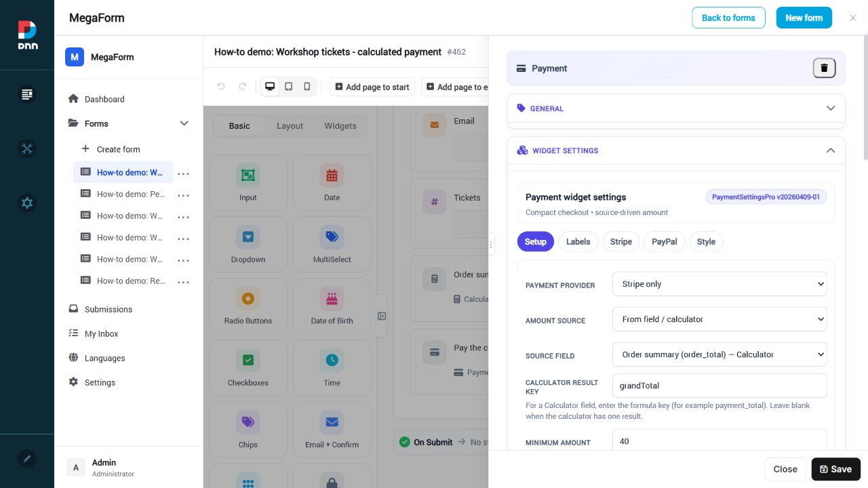Open the DNN tools wrench icon
868x488 pixels.
[x=27, y=148]
